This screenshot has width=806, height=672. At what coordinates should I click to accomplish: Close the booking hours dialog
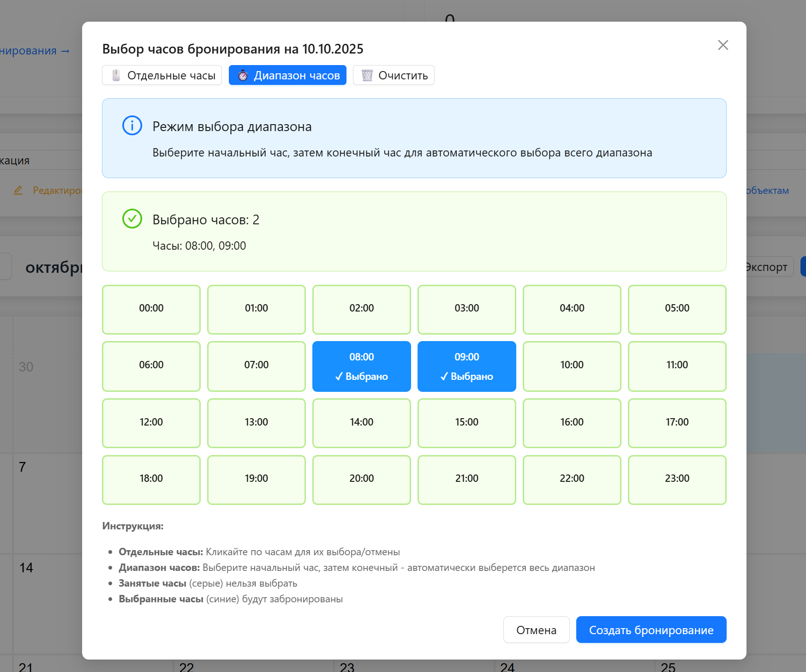point(722,45)
